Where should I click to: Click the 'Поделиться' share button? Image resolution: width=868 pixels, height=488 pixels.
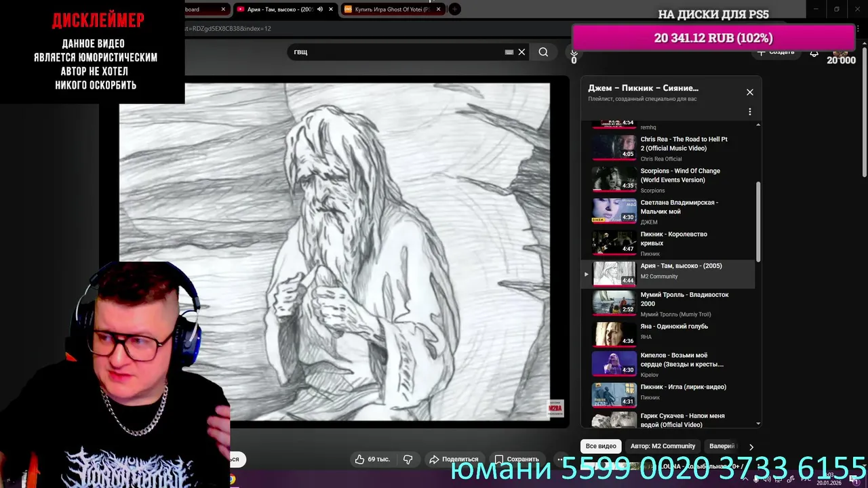click(x=454, y=459)
